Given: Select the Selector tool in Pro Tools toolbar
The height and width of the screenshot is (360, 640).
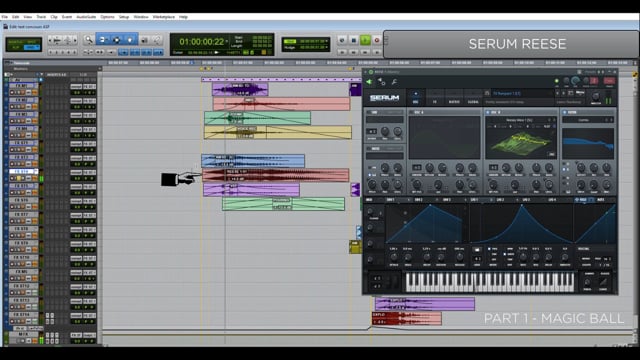Looking at the screenshot, I should 116,40.
